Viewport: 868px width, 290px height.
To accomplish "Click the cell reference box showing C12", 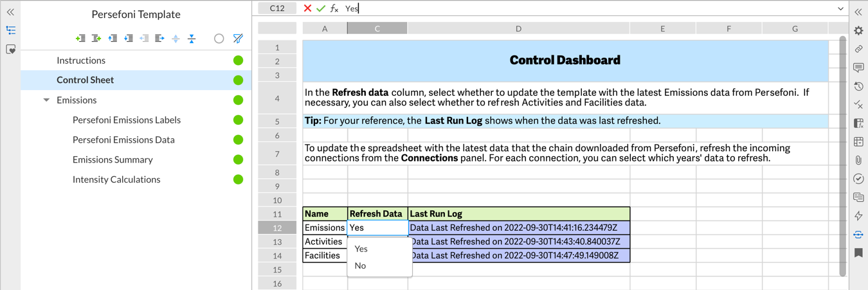I will pos(277,8).
